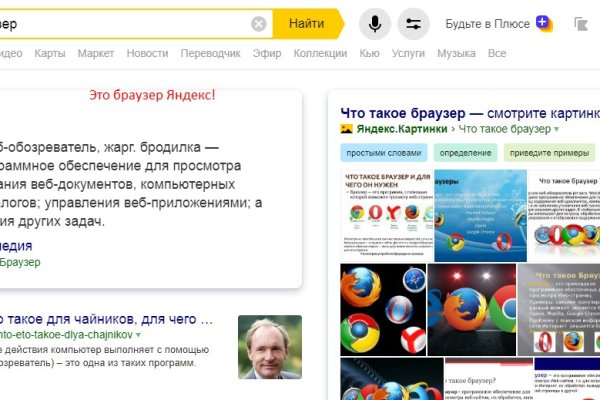600x400 pixels.
Task: Click the Яндекс.Картинки source link
Action: [x=402, y=129]
